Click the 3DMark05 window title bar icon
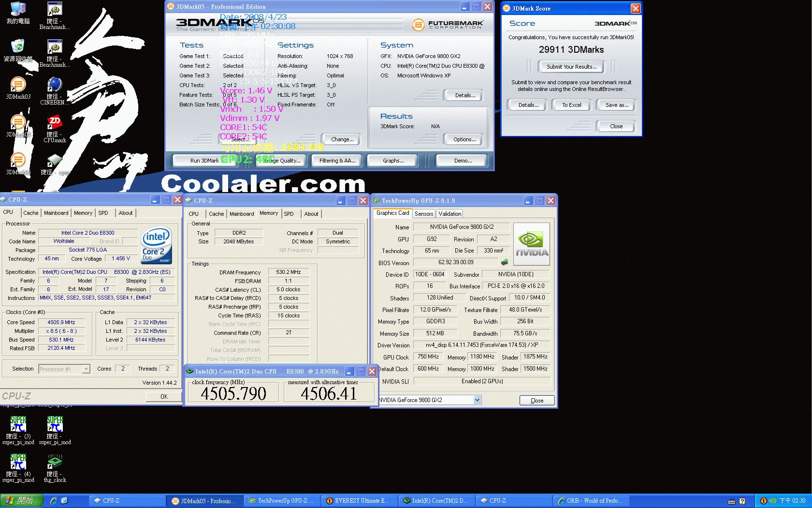 171,6
